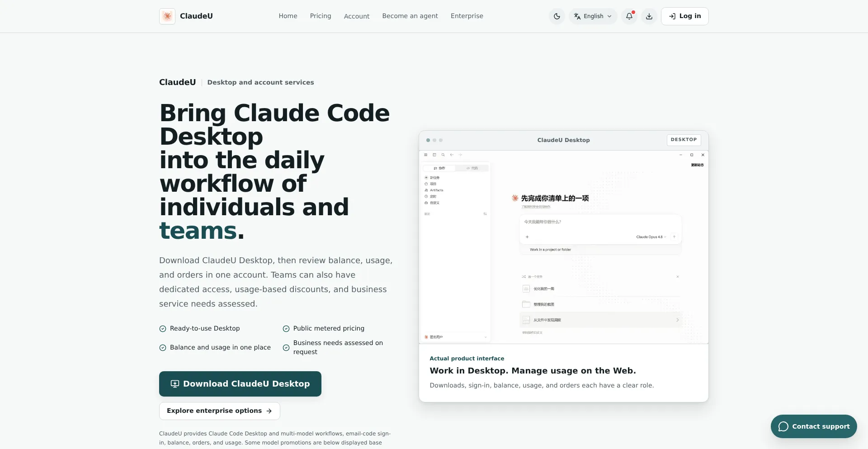Viewport: 868px width, 449px height.
Task: Open the Contact support chat button
Action: click(814, 426)
